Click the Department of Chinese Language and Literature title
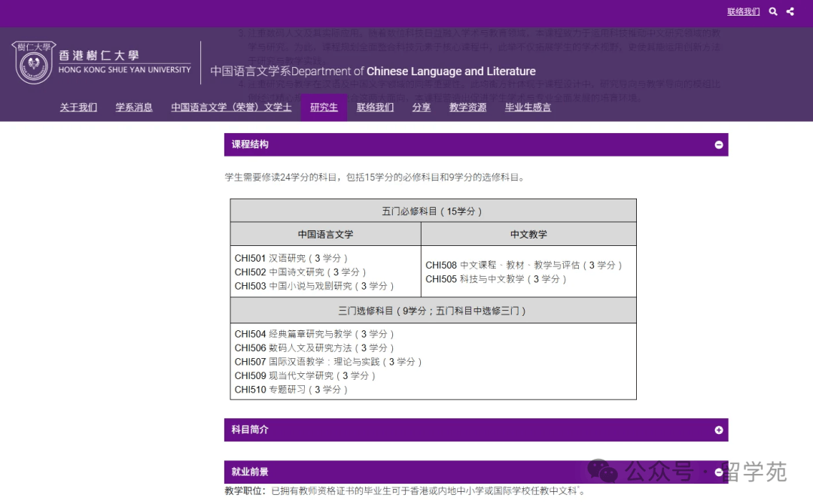The image size is (813, 504). (x=373, y=71)
